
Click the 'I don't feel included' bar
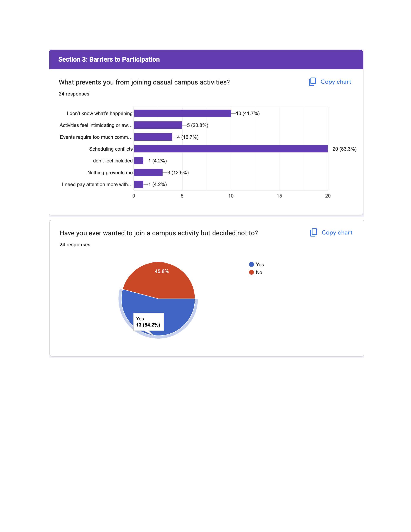[138, 161]
